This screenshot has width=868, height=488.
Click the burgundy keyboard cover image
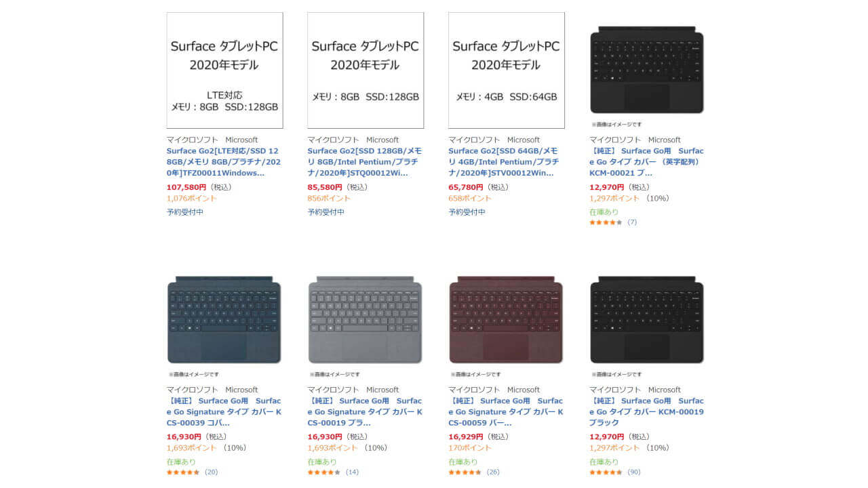pyautogui.click(x=507, y=320)
